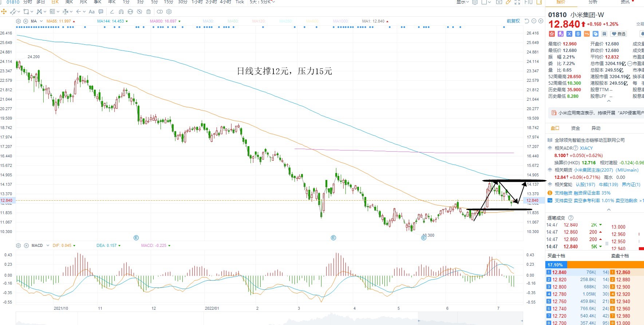Open chart display settings gear at top
The height and width of the screenshot is (325, 644).
click(x=475, y=2)
